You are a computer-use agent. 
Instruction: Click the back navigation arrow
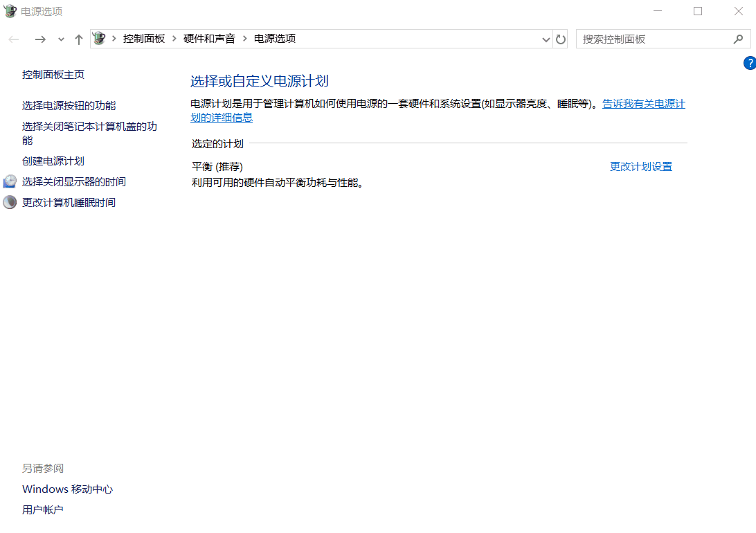pyautogui.click(x=14, y=39)
